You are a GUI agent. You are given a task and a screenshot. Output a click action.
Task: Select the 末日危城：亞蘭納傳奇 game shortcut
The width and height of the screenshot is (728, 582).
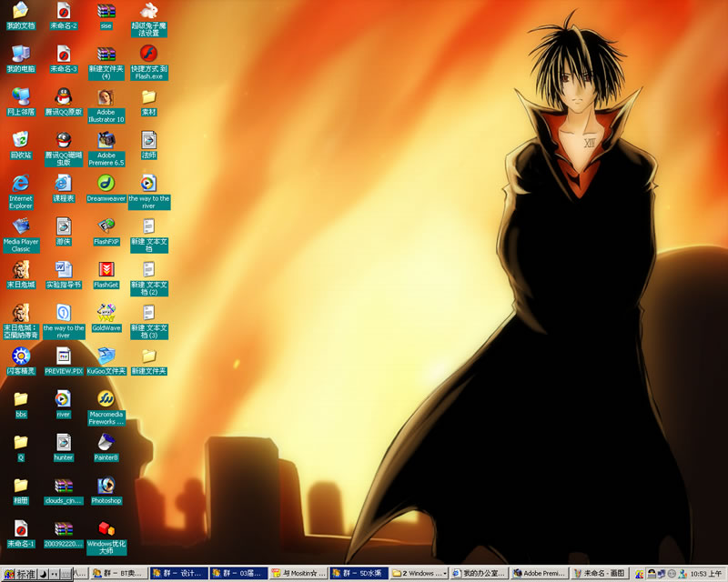click(20, 322)
